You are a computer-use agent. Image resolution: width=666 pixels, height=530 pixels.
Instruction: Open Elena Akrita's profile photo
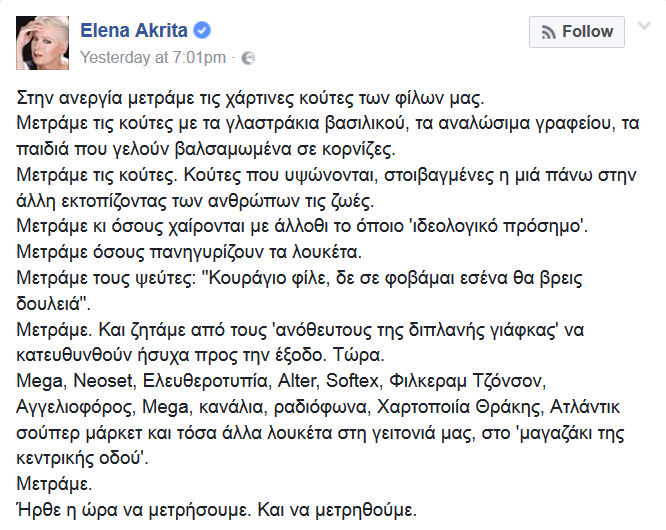(42, 43)
